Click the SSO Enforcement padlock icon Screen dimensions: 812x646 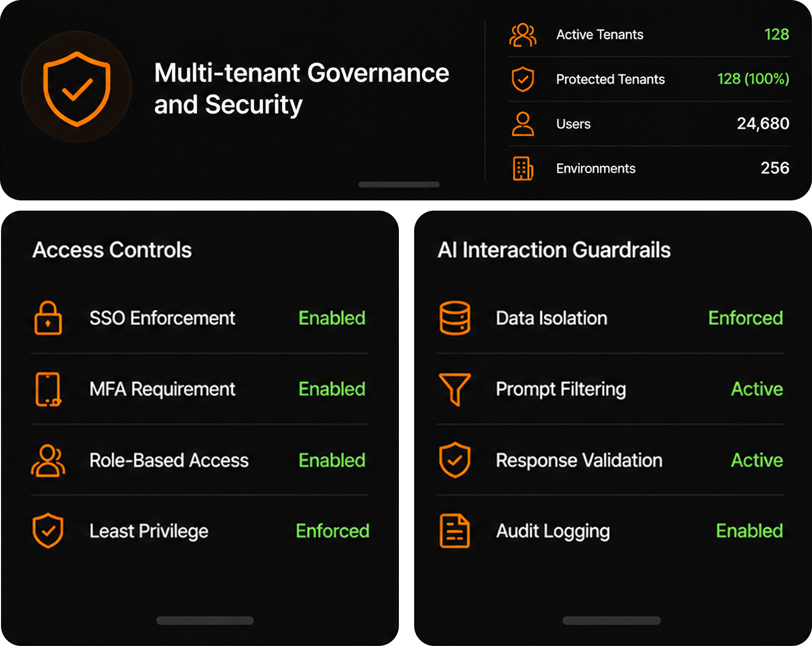coord(48,318)
